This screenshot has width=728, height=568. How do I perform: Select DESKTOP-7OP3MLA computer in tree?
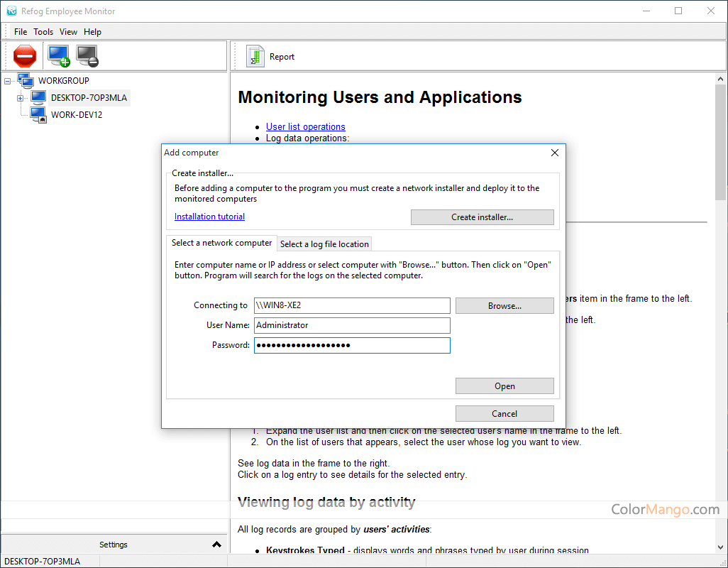coord(89,98)
